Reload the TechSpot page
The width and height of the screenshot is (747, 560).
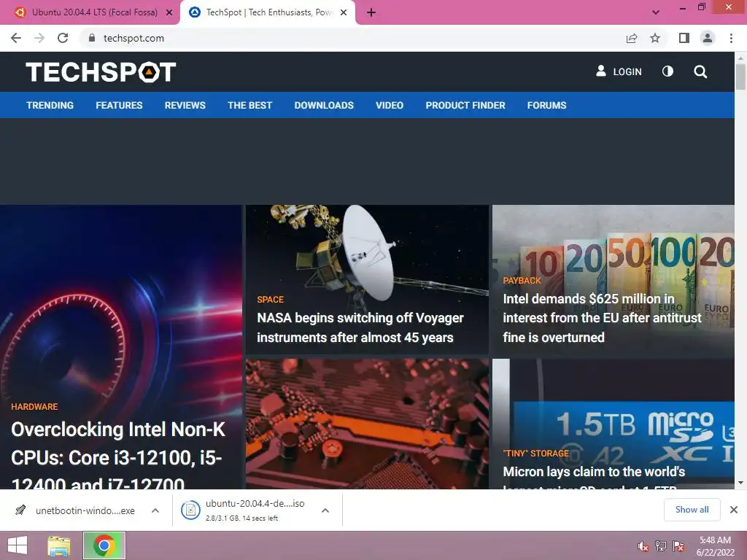pyautogui.click(x=63, y=38)
